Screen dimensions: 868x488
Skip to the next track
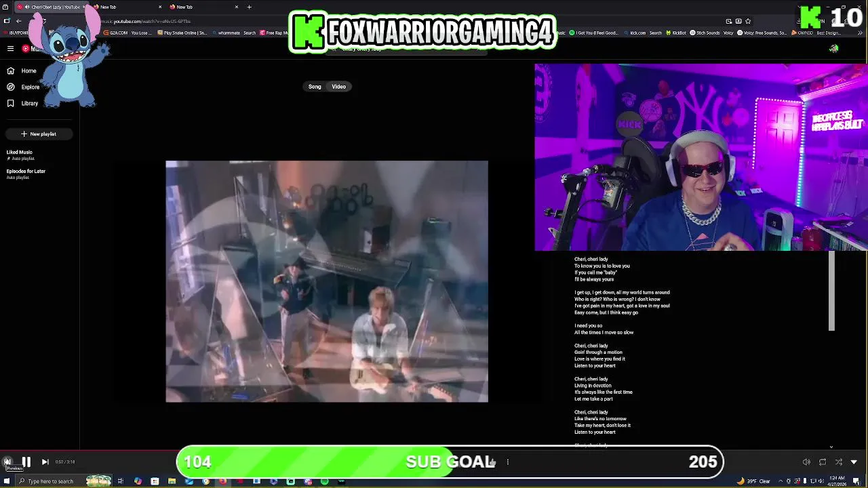(45, 462)
